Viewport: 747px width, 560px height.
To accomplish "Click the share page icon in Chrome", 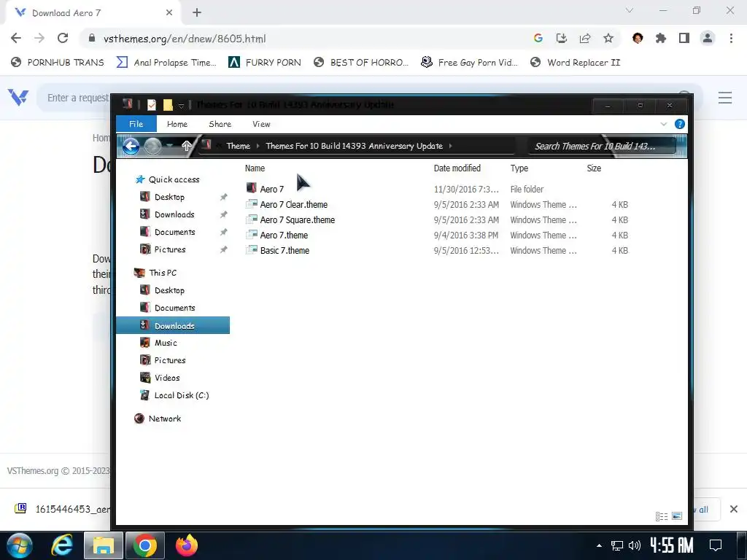I will tap(584, 38).
